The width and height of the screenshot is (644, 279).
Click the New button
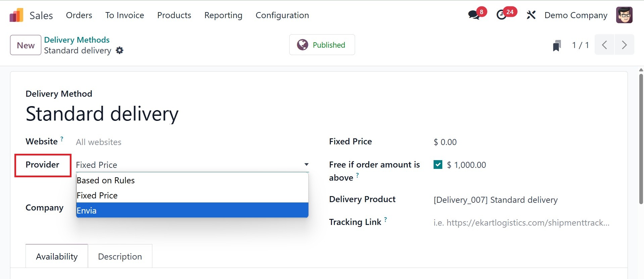click(26, 45)
